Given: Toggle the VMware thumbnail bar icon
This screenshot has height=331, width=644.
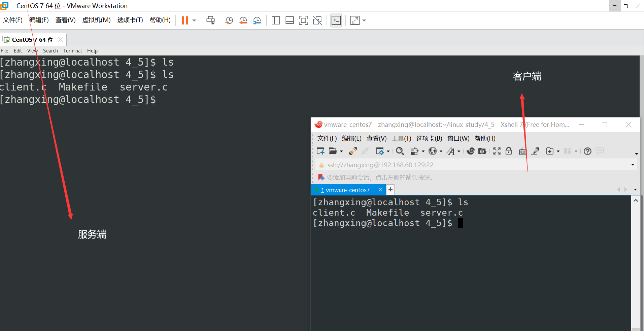Looking at the screenshot, I should [x=290, y=21].
